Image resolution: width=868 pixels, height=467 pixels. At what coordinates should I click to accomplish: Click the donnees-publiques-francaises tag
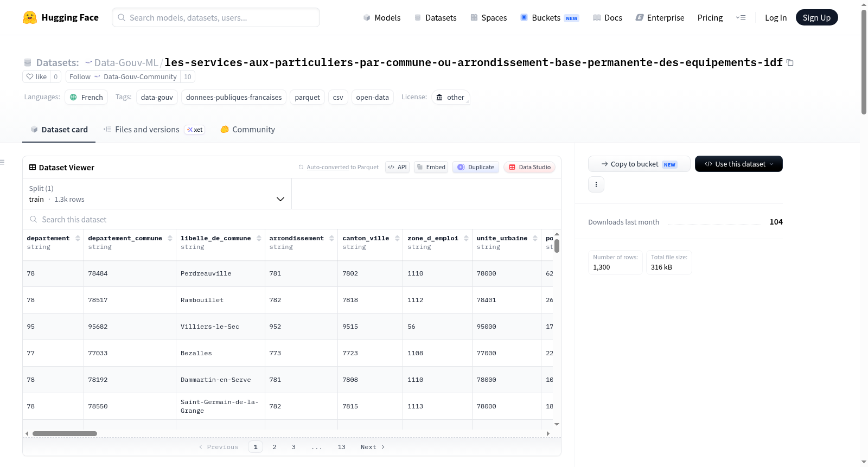pyautogui.click(x=234, y=97)
